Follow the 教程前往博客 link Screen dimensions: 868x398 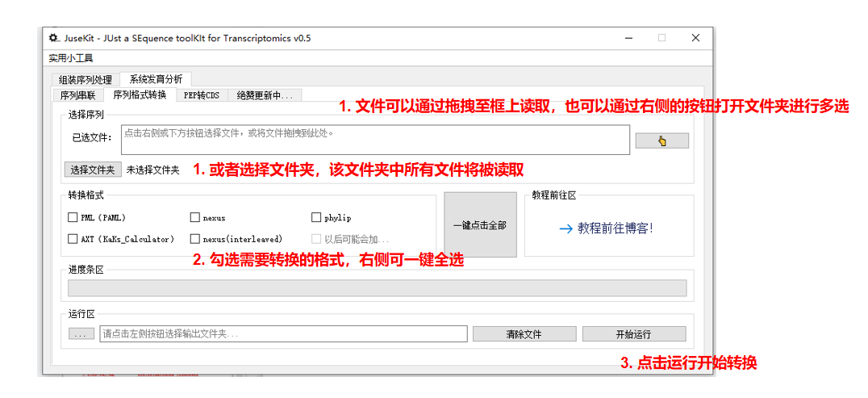click(607, 228)
